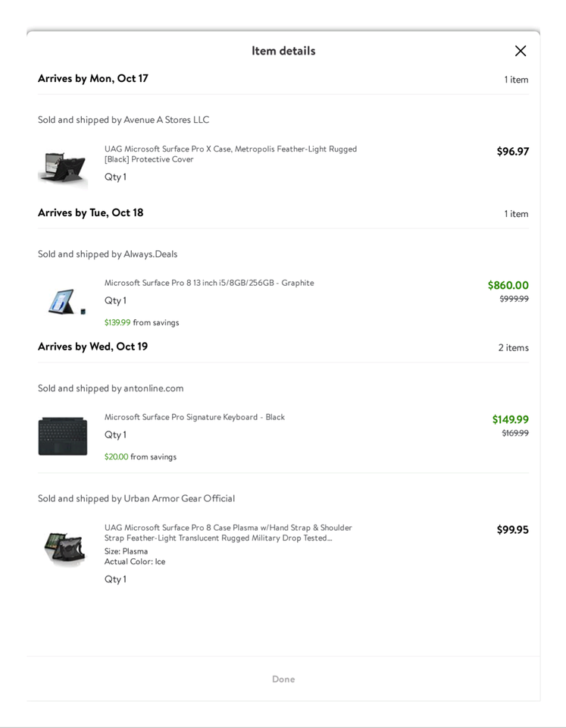Viewport: 566px width, 728px height.
Task: Click seller text Always.Deals
Action: pos(150,254)
